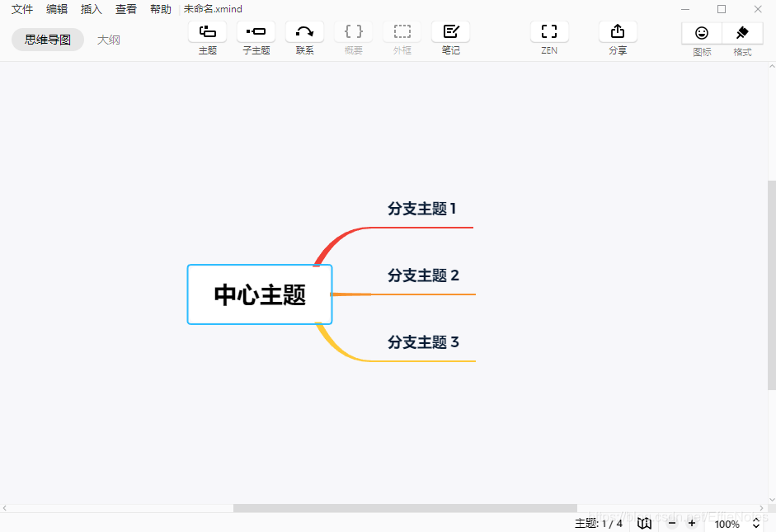This screenshot has width=776, height=532.
Task: Open the 笔记 notes icon
Action: (x=450, y=32)
